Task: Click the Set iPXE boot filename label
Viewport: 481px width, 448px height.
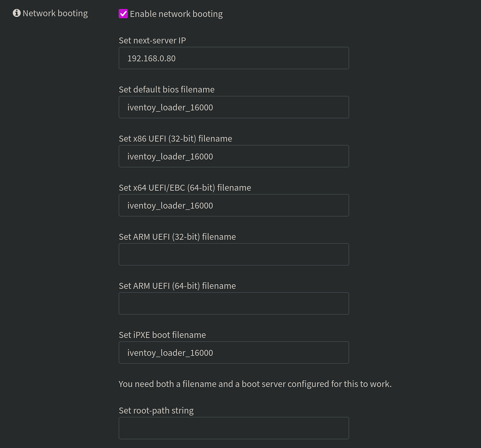Action: click(162, 335)
